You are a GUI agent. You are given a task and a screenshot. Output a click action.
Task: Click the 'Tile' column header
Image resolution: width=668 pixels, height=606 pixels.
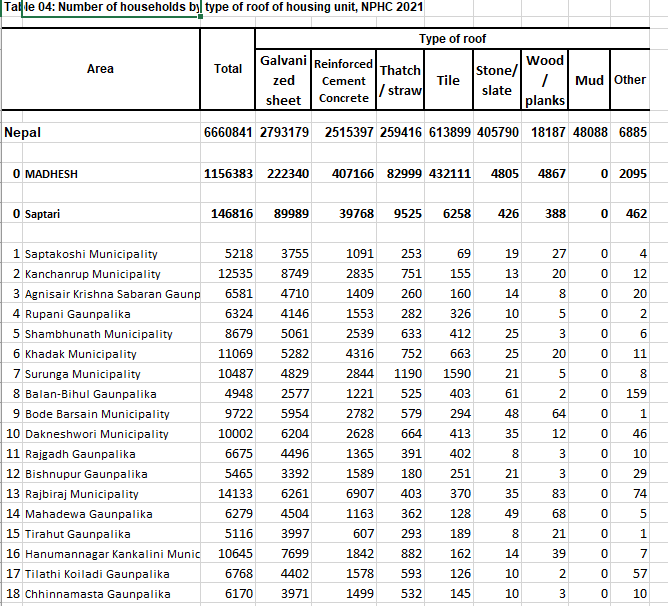[x=449, y=80]
